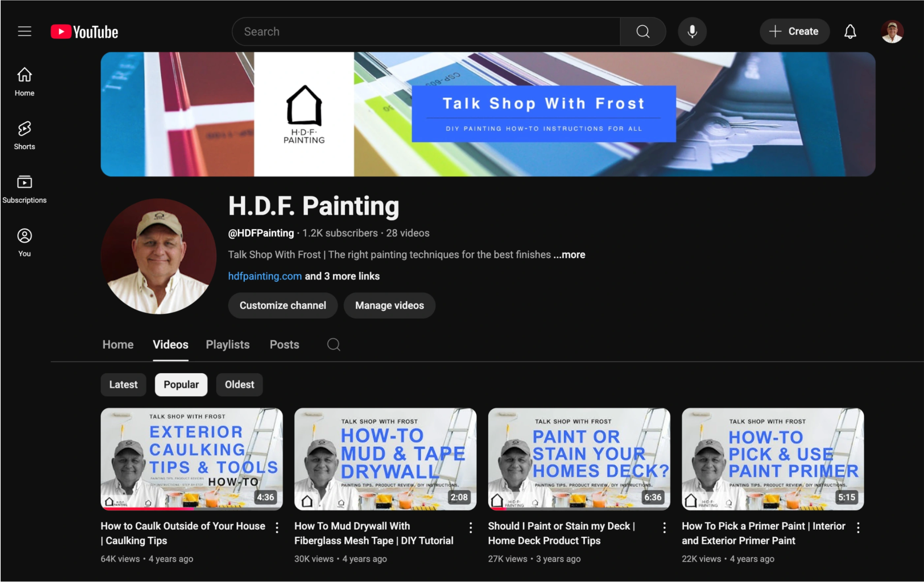Select the Latest sort chip
The width and height of the screenshot is (924, 582).
point(123,385)
